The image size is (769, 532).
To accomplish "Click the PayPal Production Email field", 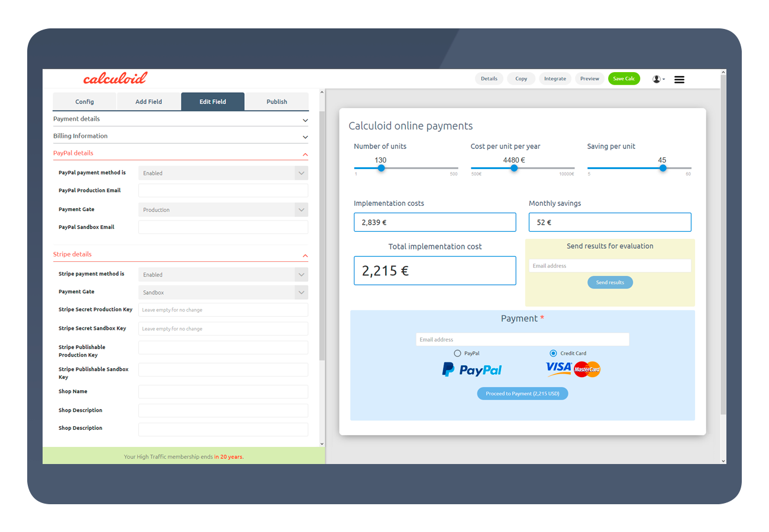I will point(223,190).
